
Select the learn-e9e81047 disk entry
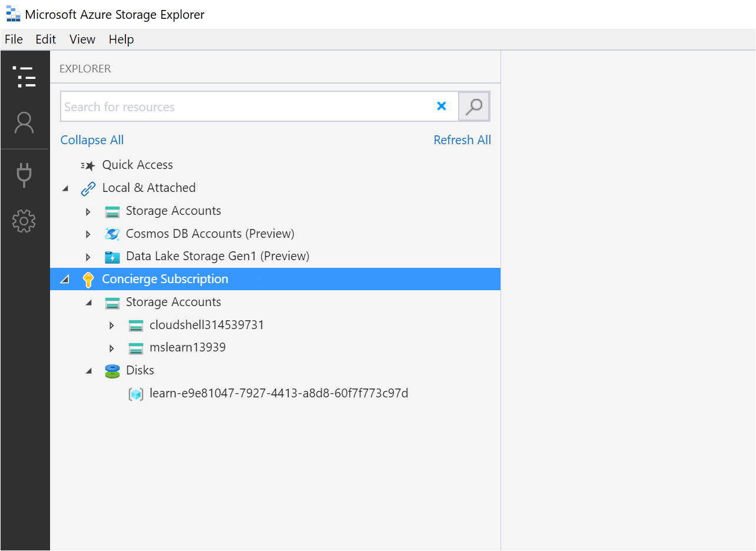tap(280, 393)
